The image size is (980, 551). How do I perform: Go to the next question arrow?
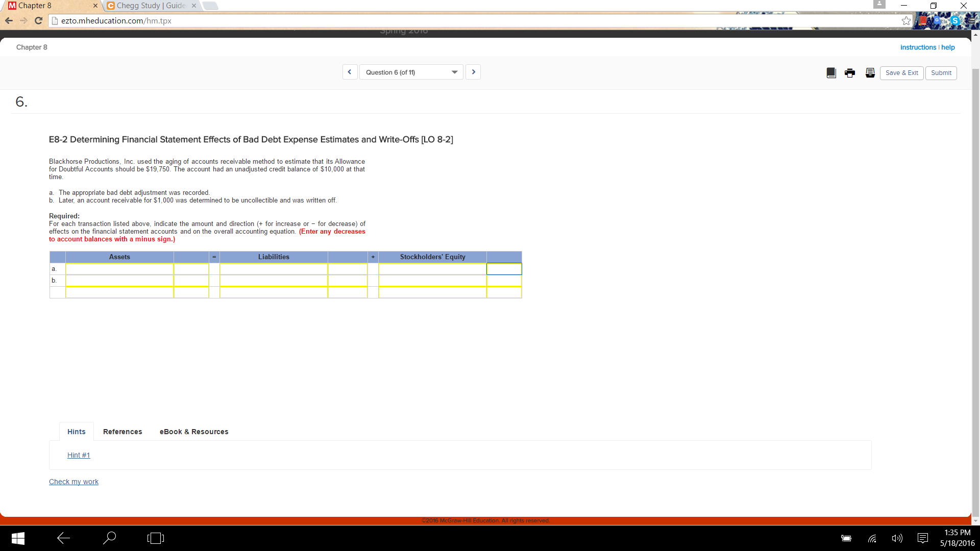[473, 72]
